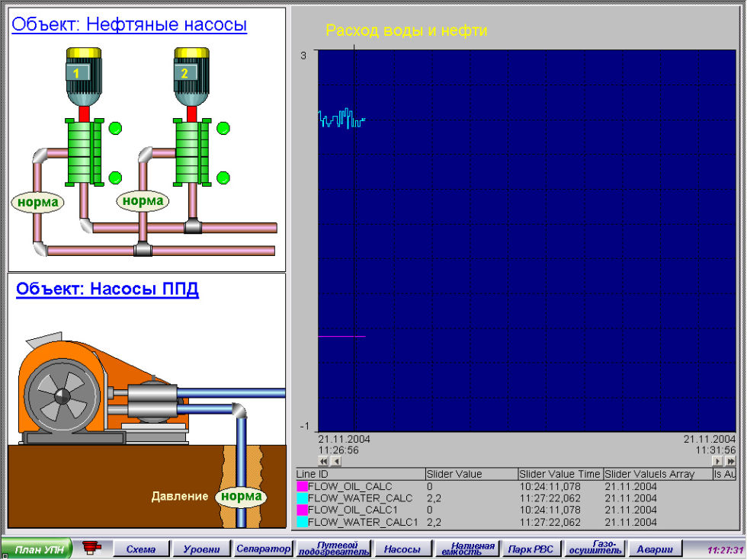Select the FLOW_WATER_CALC line row
This screenshot has width=747, height=560.
click(x=516, y=498)
